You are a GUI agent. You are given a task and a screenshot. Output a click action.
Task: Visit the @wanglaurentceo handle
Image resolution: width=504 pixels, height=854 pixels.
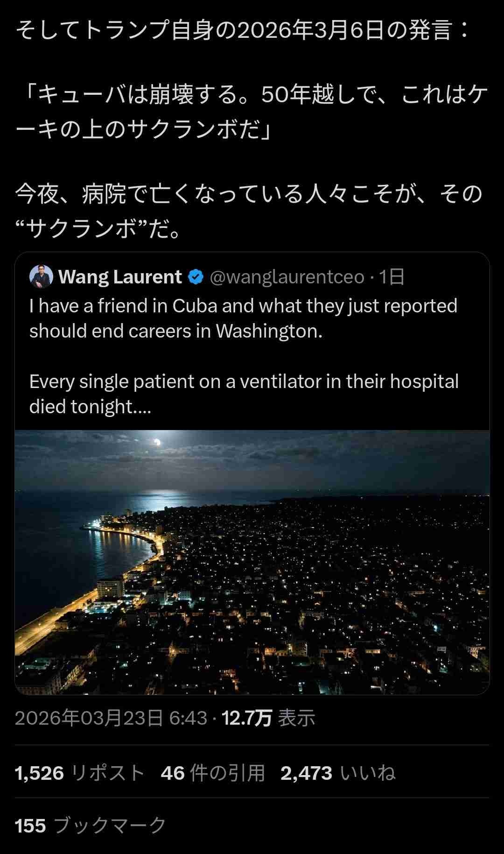tap(287, 277)
